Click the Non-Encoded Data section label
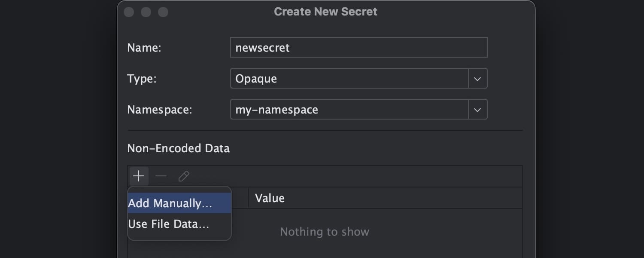 click(x=178, y=148)
